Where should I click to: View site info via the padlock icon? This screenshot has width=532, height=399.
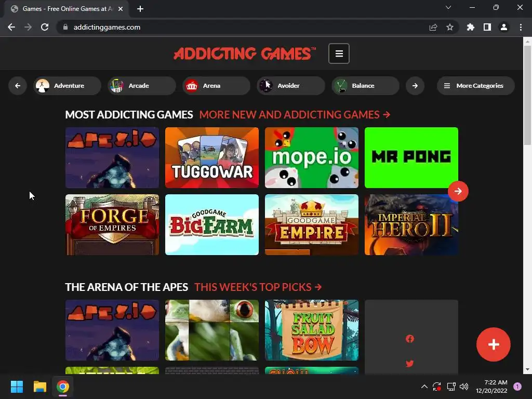point(65,27)
